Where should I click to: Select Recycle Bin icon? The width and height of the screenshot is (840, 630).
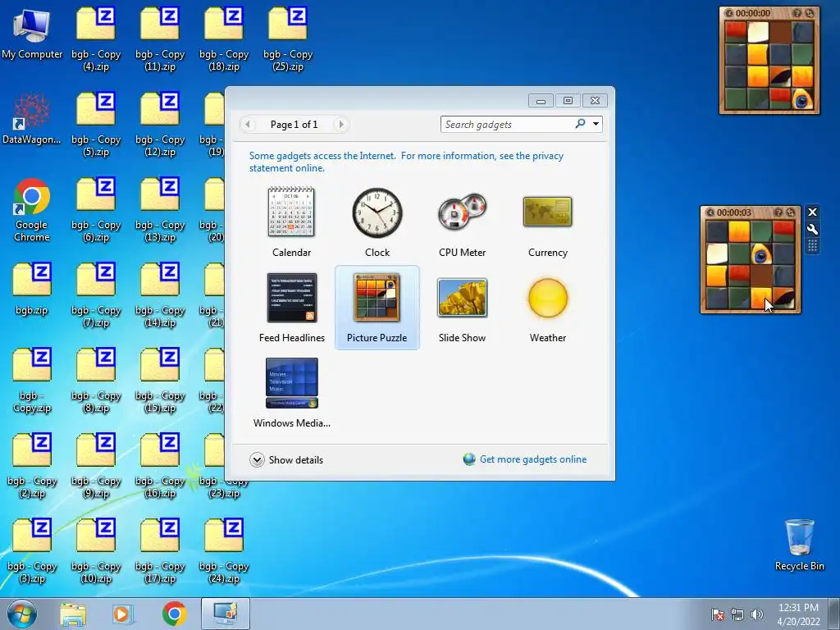[799, 544]
